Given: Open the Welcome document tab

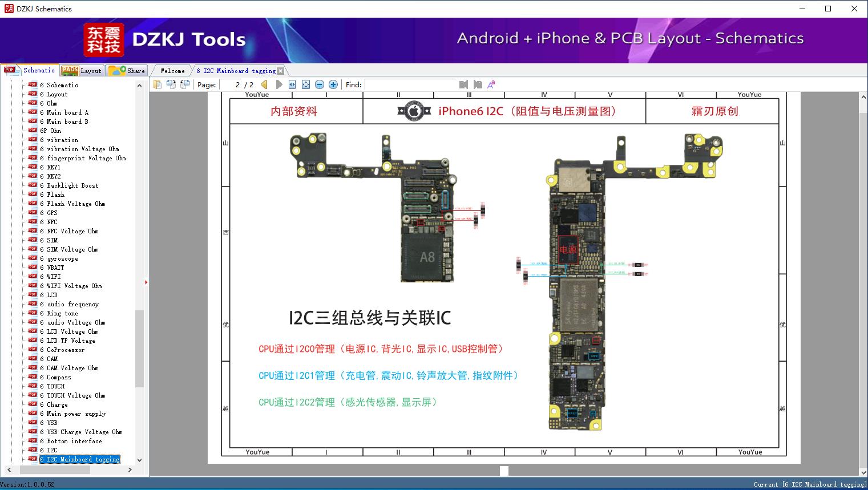Looking at the screenshot, I should point(172,71).
